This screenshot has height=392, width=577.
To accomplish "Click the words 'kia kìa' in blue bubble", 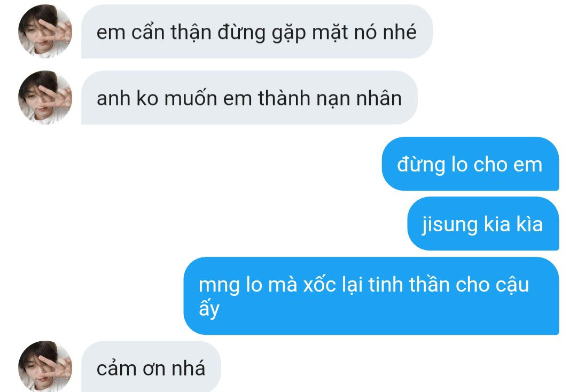I will pyautogui.click(x=513, y=224).
